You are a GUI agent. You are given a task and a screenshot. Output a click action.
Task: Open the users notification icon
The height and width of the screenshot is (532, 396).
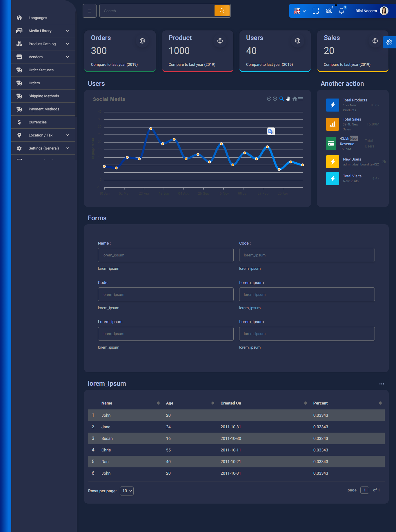pos(329,11)
